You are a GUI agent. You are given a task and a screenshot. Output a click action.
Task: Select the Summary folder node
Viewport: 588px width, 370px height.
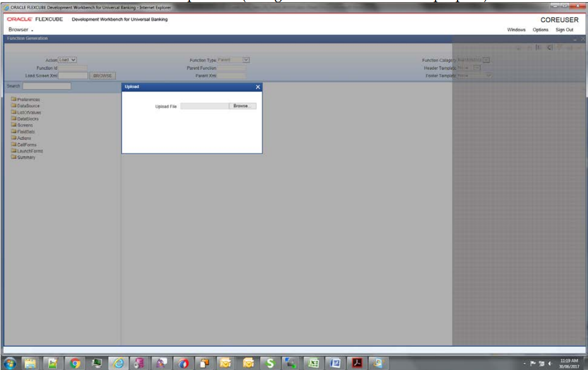pos(23,157)
